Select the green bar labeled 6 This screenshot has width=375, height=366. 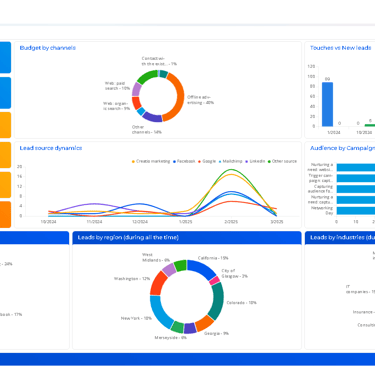(370, 125)
